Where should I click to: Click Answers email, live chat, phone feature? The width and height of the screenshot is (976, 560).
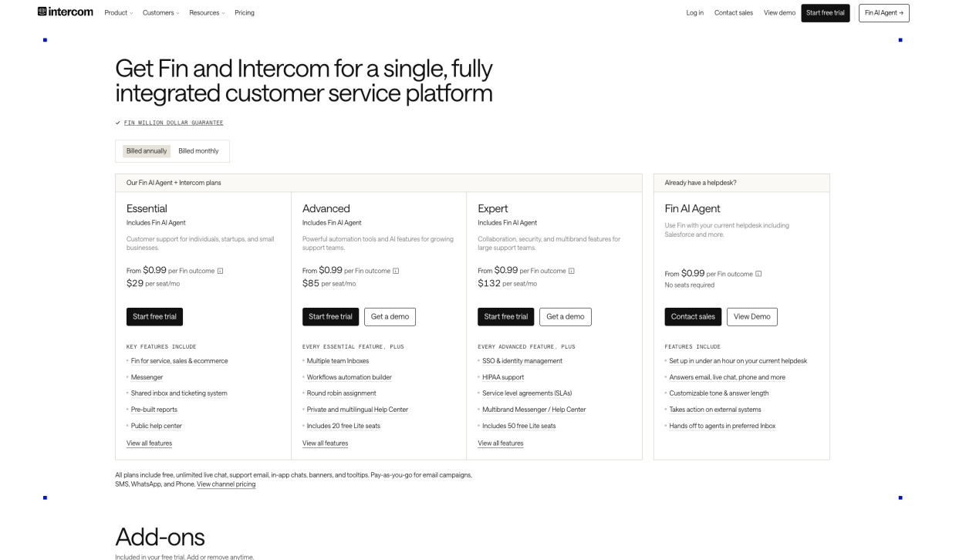tap(728, 377)
